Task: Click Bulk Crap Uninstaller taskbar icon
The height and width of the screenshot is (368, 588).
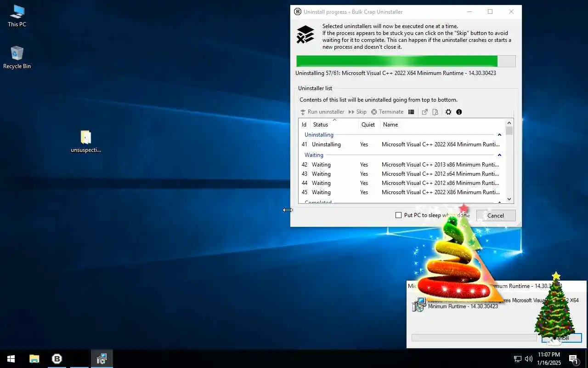Action: pos(57,359)
